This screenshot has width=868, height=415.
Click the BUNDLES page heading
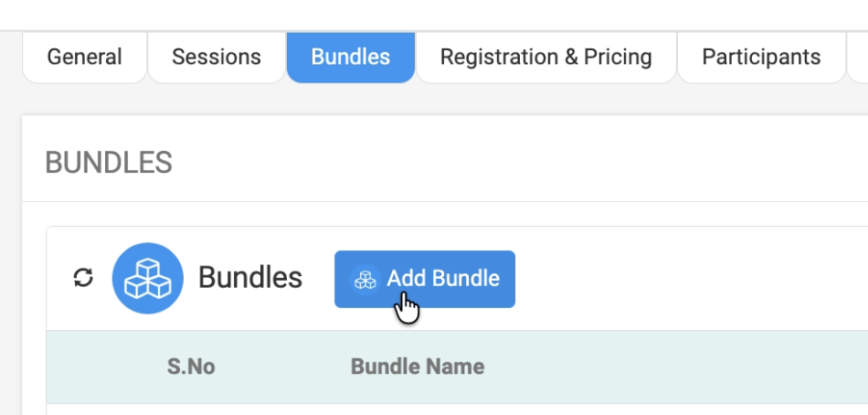pos(109,163)
